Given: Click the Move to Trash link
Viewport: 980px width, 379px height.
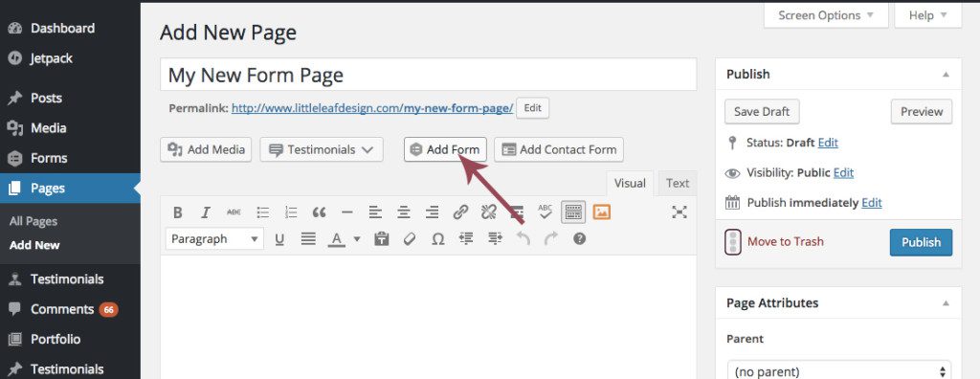Looking at the screenshot, I should pos(786,241).
